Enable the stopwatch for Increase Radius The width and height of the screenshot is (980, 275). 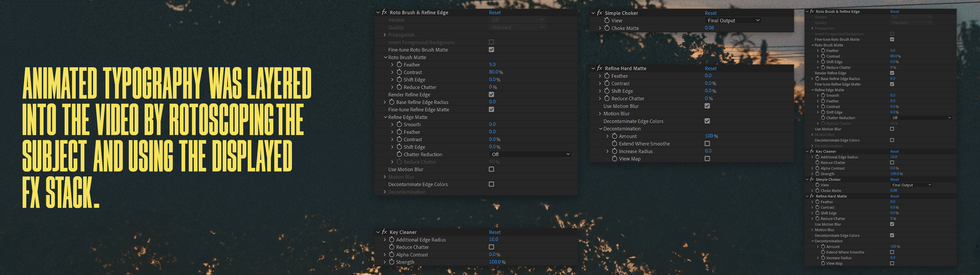[x=614, y=151]
